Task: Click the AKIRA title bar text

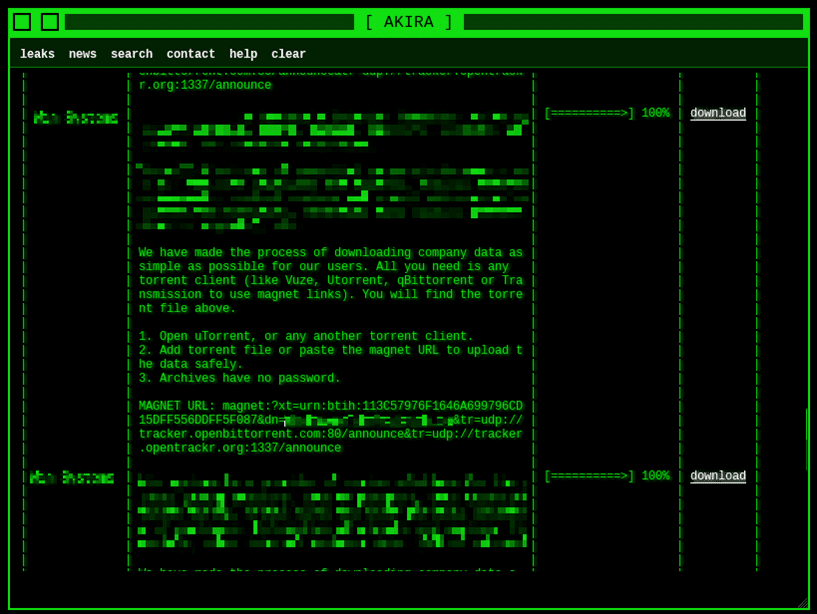Action: click(x=408, y=20)
